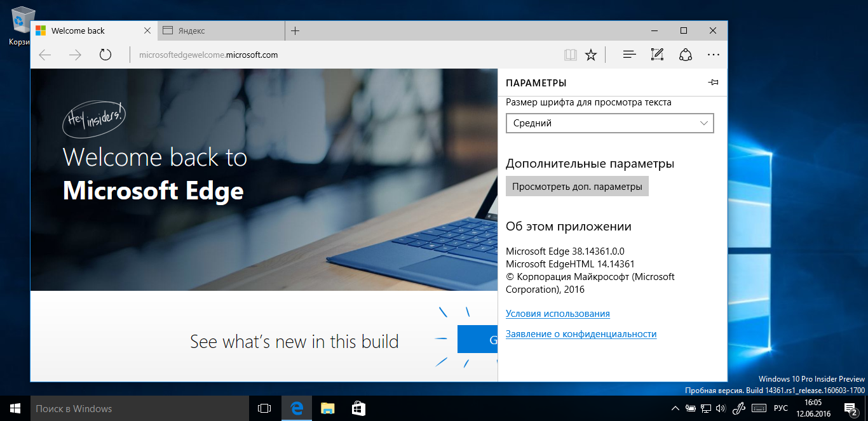
Task: Close the Welcome back tab
Action: point(147,30)
